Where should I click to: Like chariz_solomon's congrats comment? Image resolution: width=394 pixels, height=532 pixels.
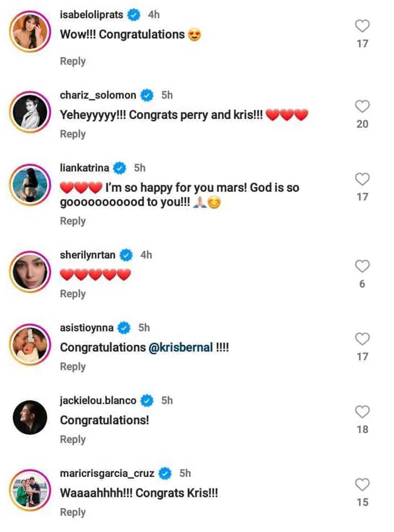tap(362, 106)
